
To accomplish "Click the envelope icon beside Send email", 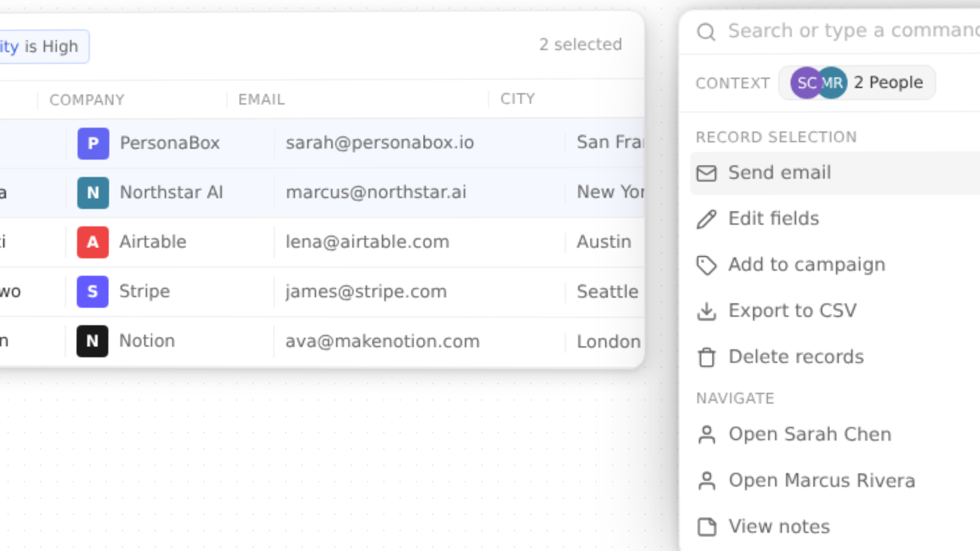I will [707, 173].
